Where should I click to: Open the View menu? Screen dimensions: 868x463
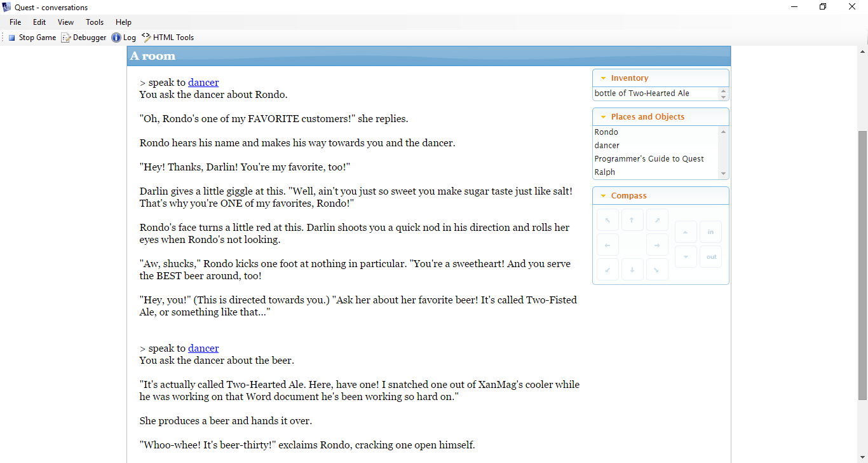point(65,22)
